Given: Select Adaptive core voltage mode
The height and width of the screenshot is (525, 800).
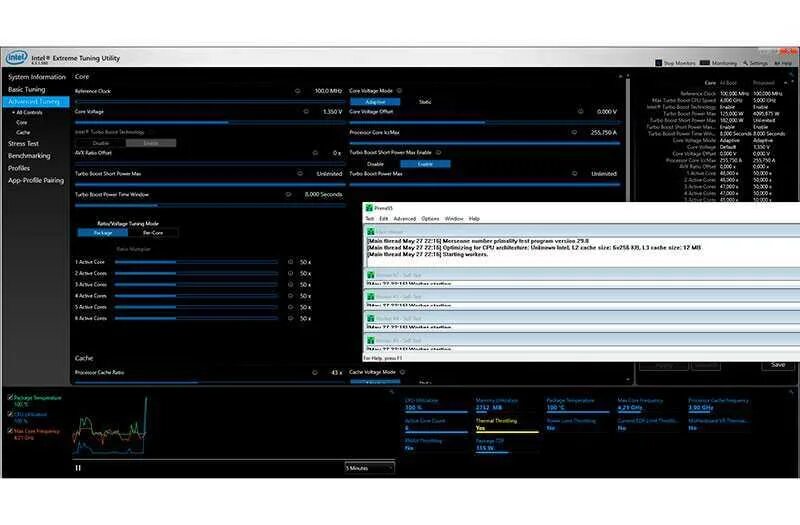Looking at the screenshot, I should pos(375,102).
